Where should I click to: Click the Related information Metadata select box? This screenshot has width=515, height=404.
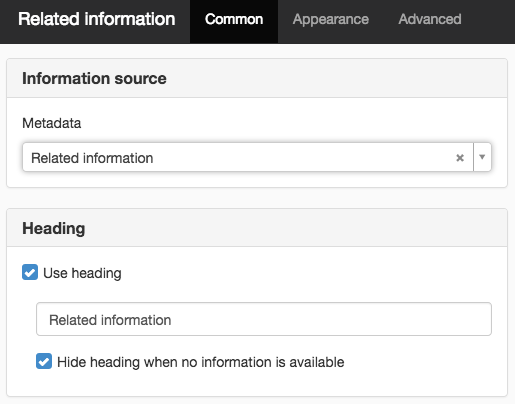(x=257, y=157)
